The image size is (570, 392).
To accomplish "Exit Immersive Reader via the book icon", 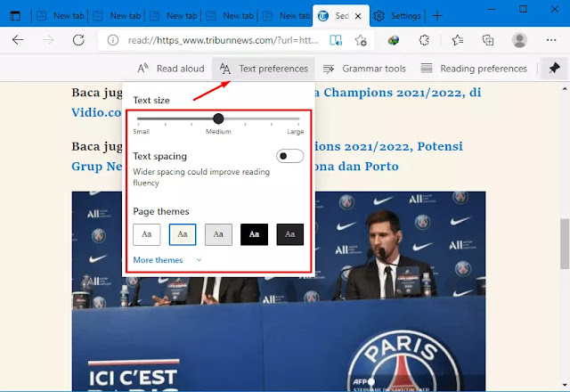I will click(336, 40).
